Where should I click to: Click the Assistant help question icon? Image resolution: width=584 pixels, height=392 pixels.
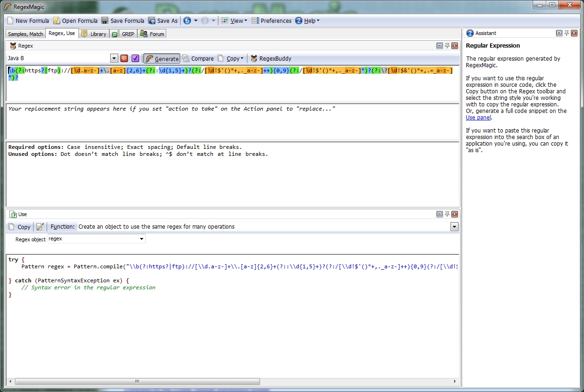[470, 33]
